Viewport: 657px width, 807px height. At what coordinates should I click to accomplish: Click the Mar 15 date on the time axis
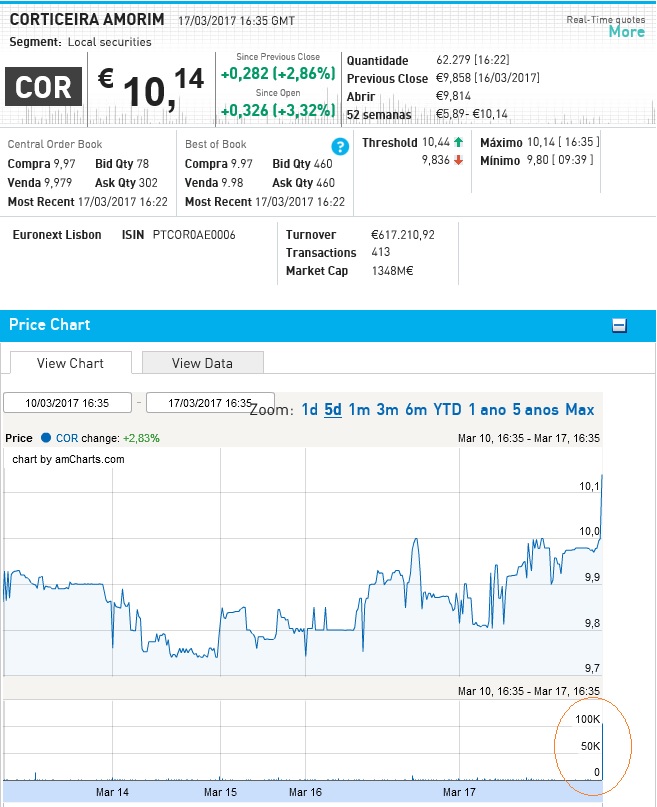coord(220,792)
